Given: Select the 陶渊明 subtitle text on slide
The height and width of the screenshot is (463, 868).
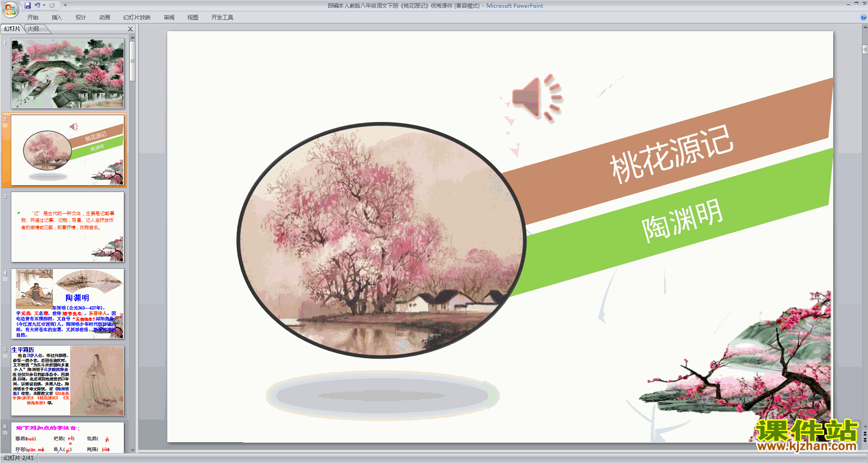Looking at the screenshot, I should [x=682, y=220].
